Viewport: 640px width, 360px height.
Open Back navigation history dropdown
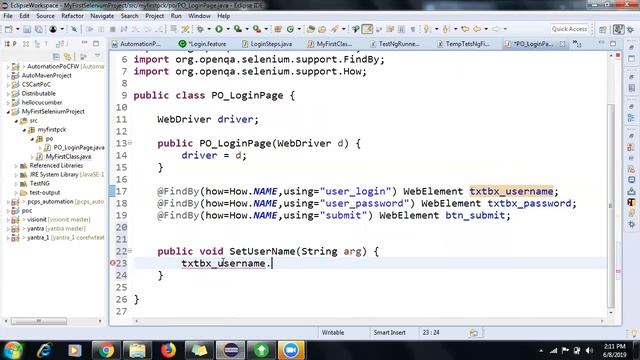[x=486, y=29]
